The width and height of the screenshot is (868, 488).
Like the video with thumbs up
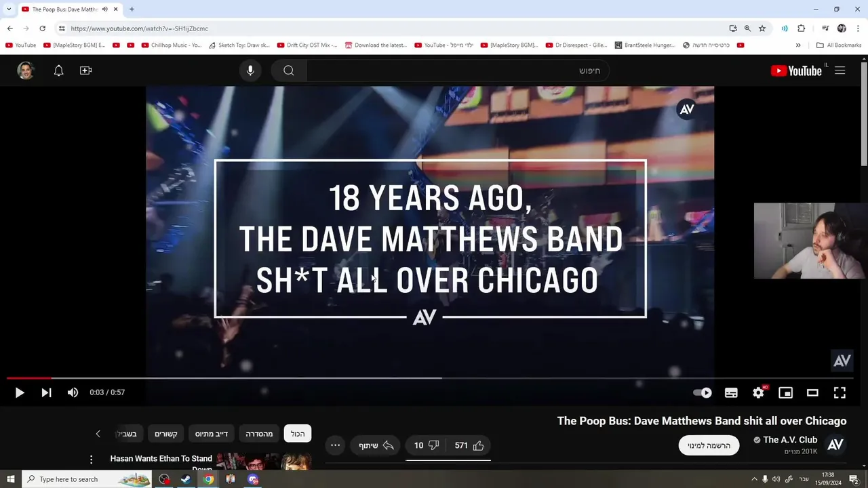coord(469,445)
